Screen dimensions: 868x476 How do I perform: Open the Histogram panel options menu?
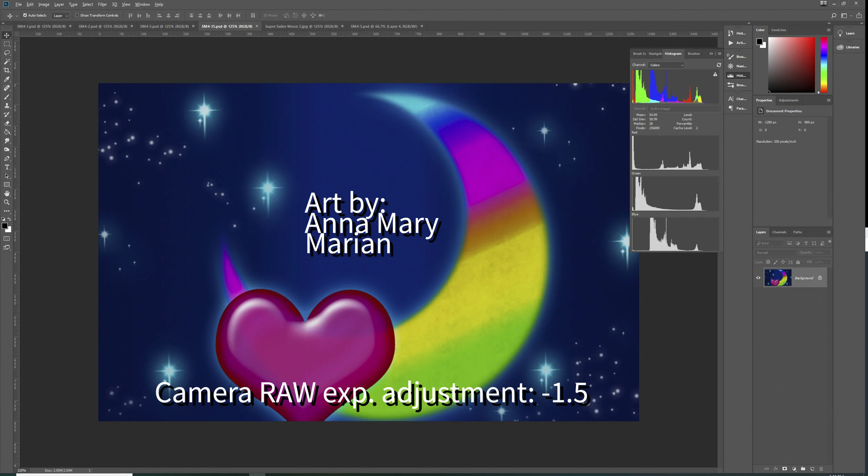coord(719,54)
